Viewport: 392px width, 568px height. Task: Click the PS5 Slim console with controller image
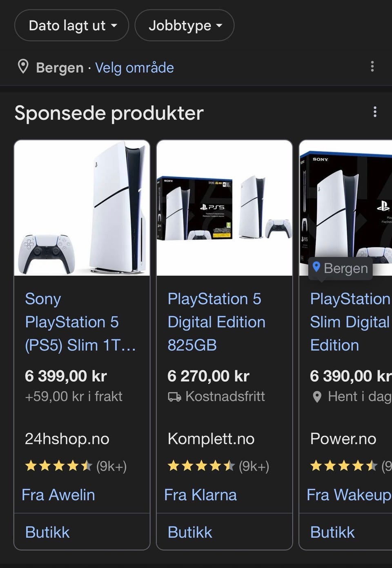pos(82,208)
